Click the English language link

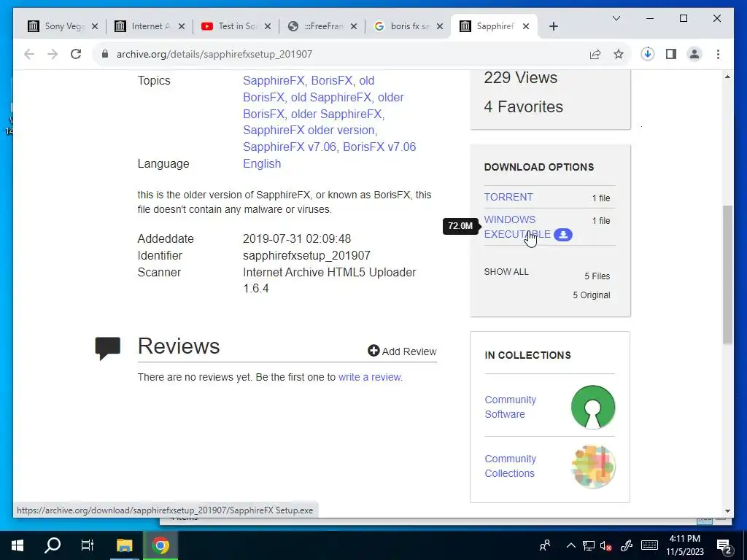(x=262, y=163)
